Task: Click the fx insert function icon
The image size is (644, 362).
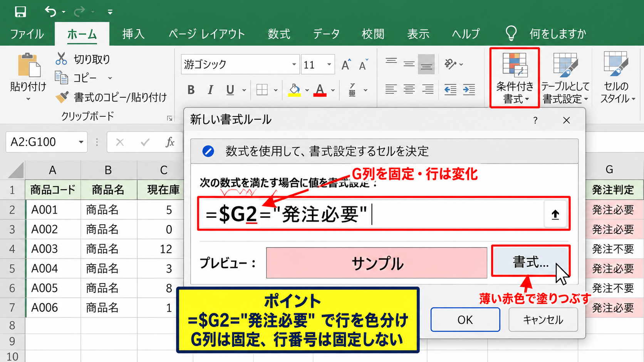Action: tap(169, 142)
